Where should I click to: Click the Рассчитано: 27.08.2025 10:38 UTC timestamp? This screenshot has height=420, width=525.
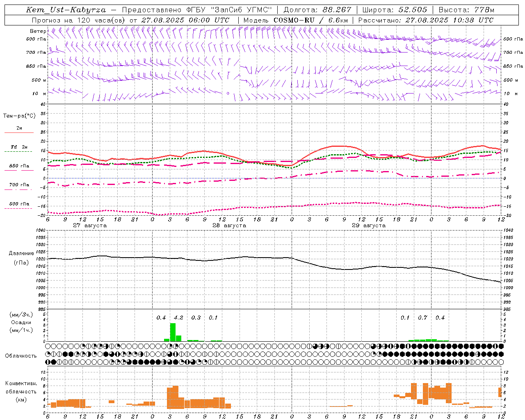pos(426,20)
